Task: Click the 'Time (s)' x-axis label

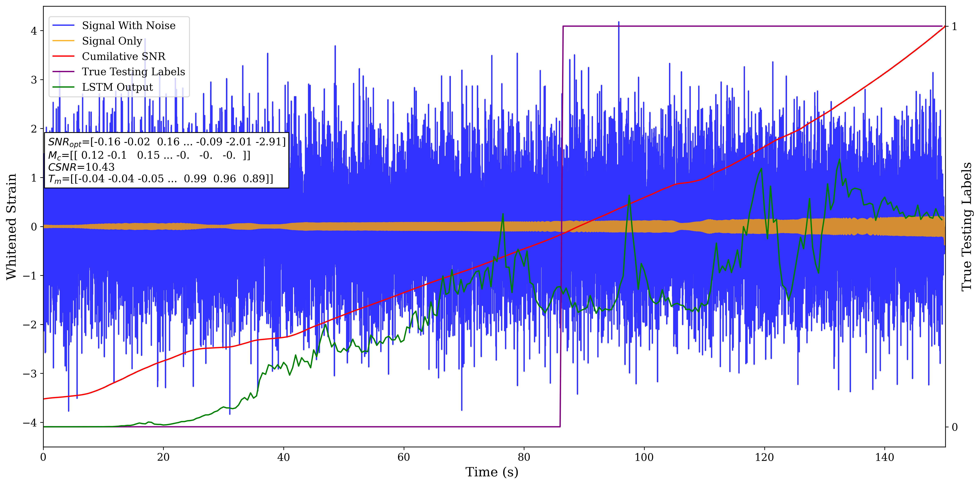Action: [491, 472]
